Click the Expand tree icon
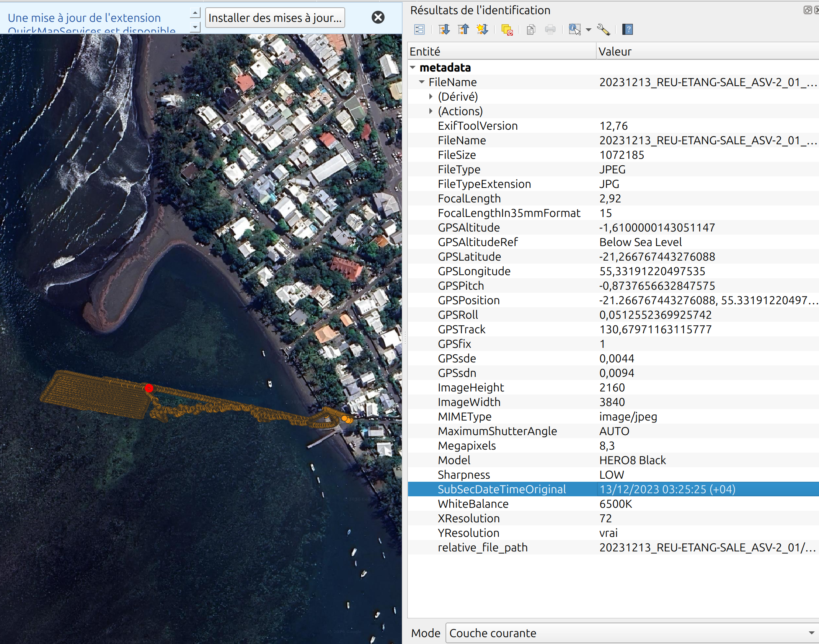819x644 pixels. coord(444,29)
